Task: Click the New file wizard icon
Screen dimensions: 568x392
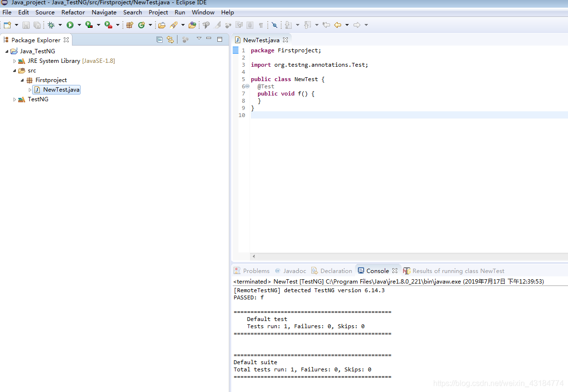Action: 7,25
